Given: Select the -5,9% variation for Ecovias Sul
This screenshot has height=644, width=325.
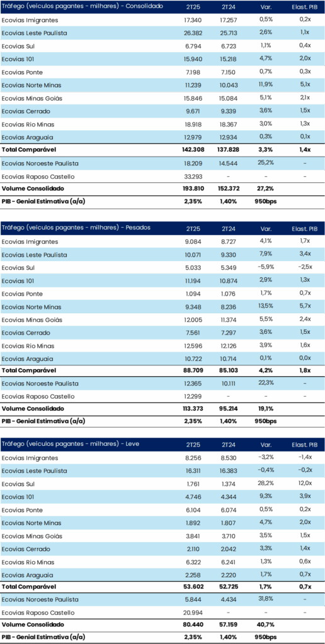Looking at the screenshot, I should pyautogui.click(x=265, y=268).
